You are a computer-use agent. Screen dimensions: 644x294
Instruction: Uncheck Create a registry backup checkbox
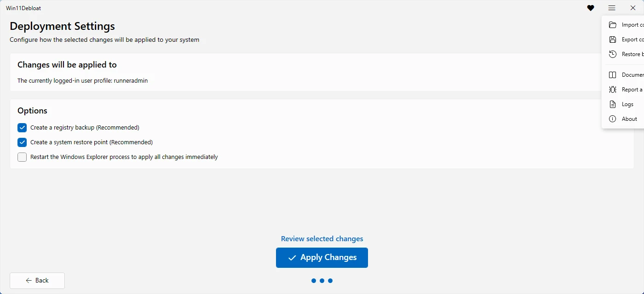coord(22,128)
